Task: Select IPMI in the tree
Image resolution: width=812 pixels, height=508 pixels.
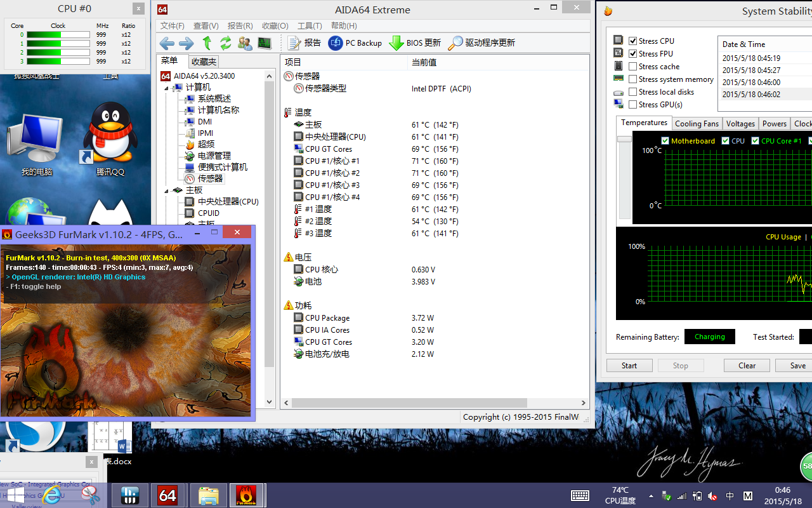Action: point(206,133)
